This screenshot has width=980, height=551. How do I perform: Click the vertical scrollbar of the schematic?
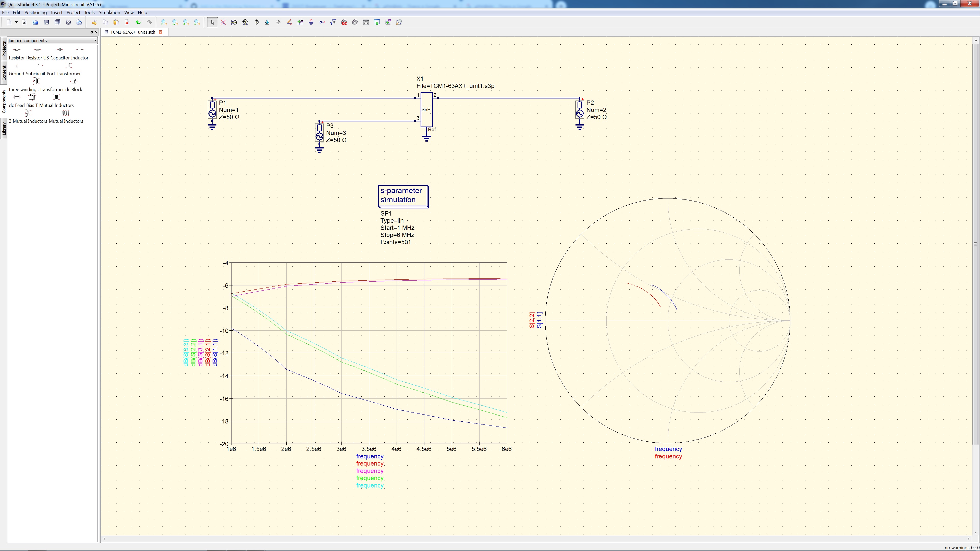coord(975,243)
